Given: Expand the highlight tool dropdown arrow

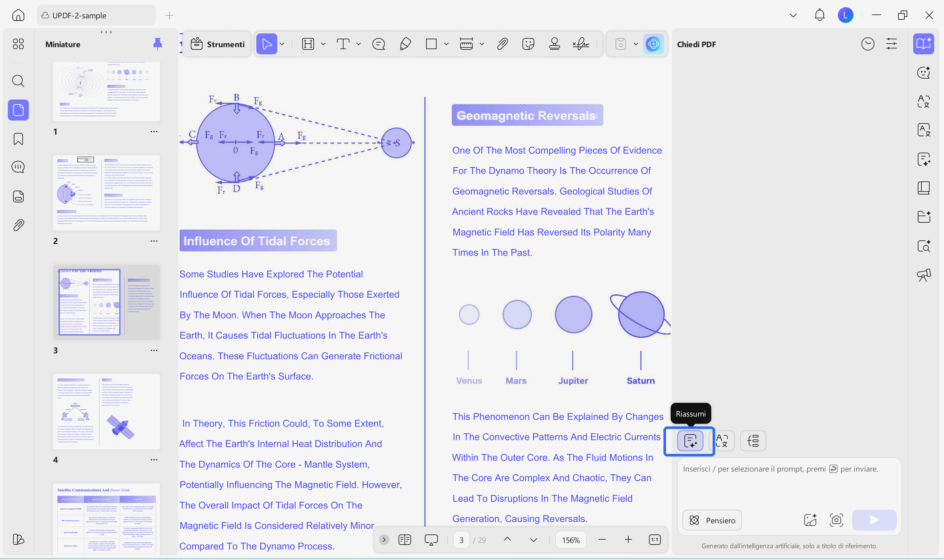Looking at the screenshot, I should 323,44.
